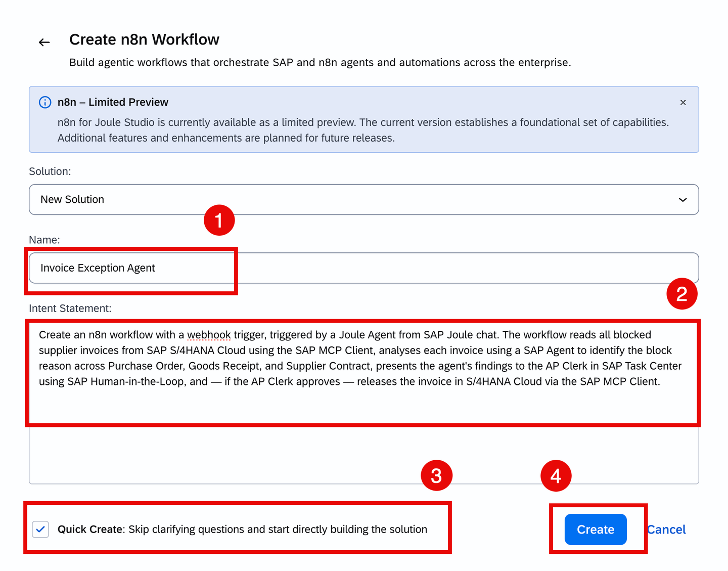The height and width of the screenshot is (571, 728).
Task: Toggle the Quick Create checkbox
Action: [x=40, y=530]
